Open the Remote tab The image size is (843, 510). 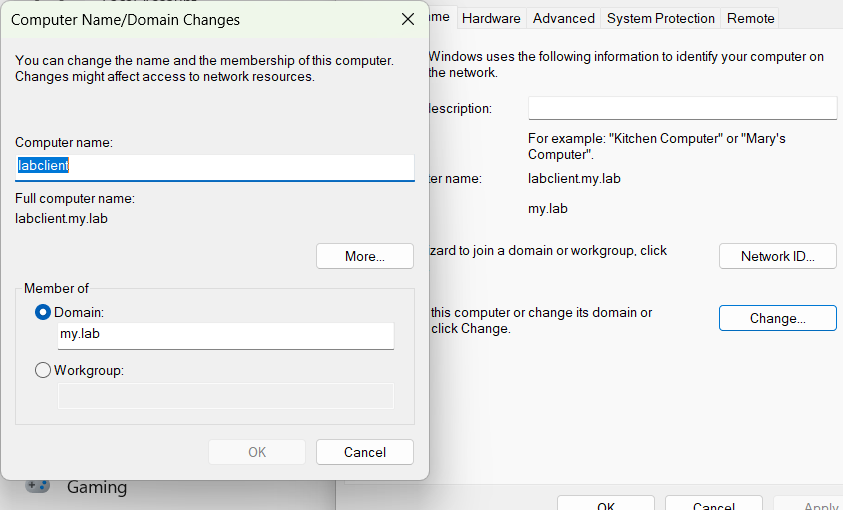pos(750,18)
